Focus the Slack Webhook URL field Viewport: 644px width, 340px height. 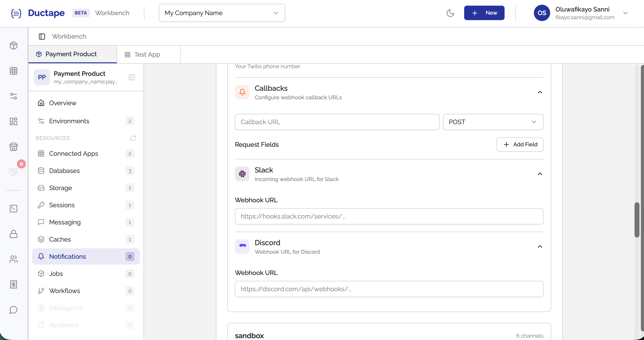(389, 217)
